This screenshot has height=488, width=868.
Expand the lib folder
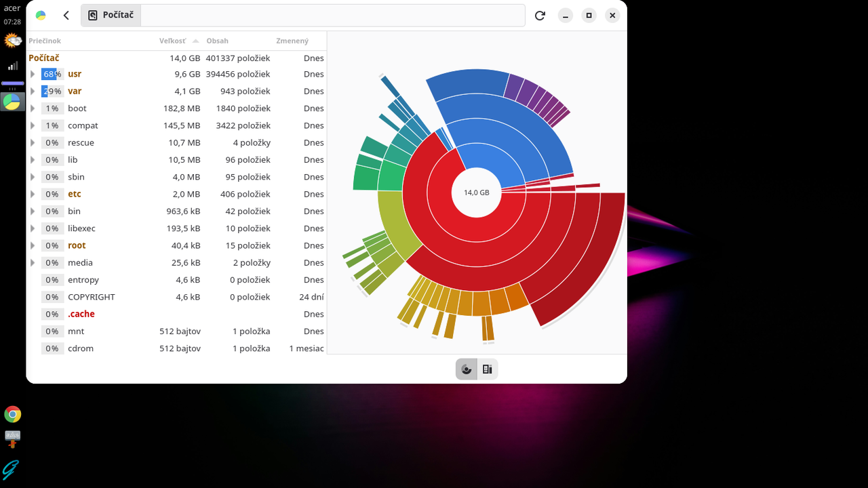click(x=33, y=160)
